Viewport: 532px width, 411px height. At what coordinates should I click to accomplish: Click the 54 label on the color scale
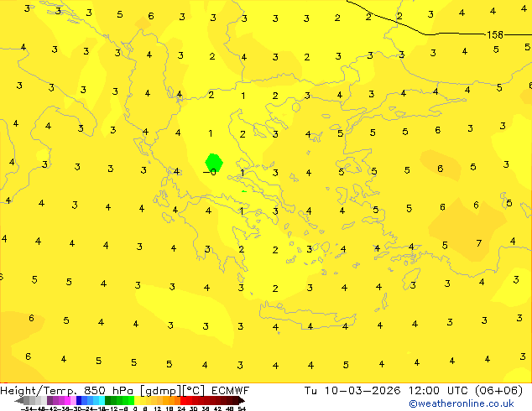pyautogui.click(x=242, y=408)
